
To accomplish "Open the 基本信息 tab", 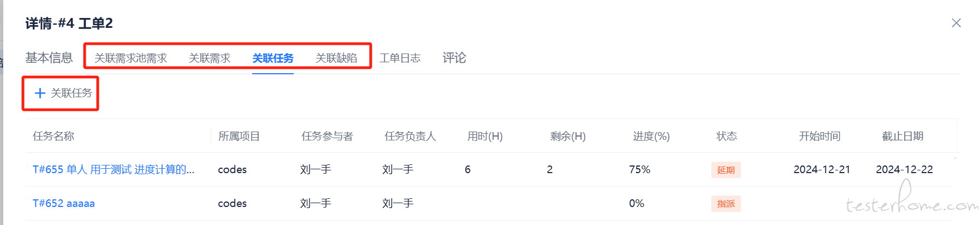I will [x=49, y=58].
